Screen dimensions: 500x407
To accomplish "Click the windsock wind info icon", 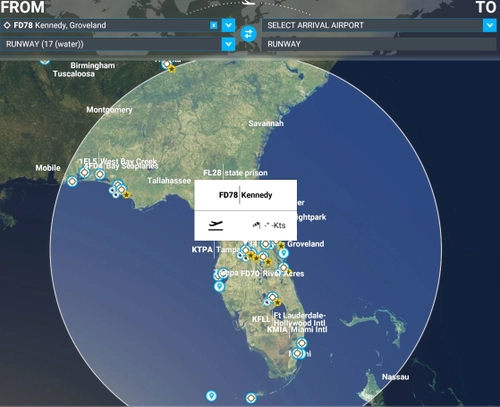I will [x=256, y=225].
